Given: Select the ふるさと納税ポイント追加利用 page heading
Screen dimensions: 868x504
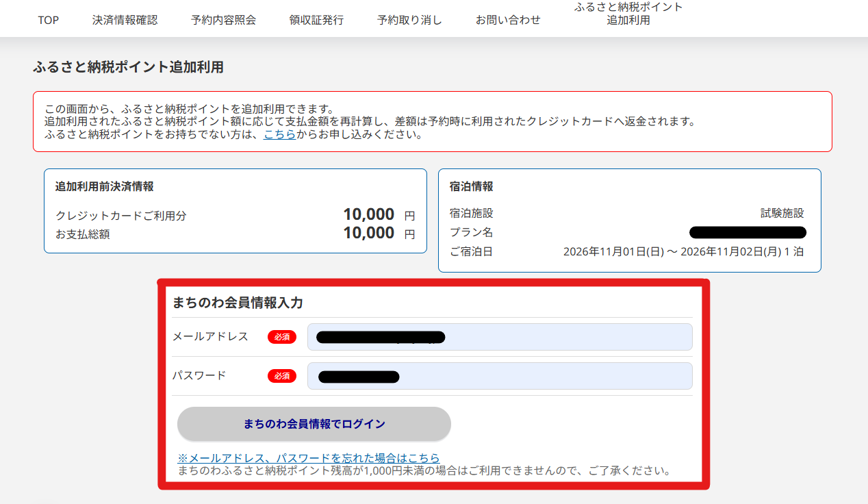Looking at the screenshot, I should coord(128,67).
